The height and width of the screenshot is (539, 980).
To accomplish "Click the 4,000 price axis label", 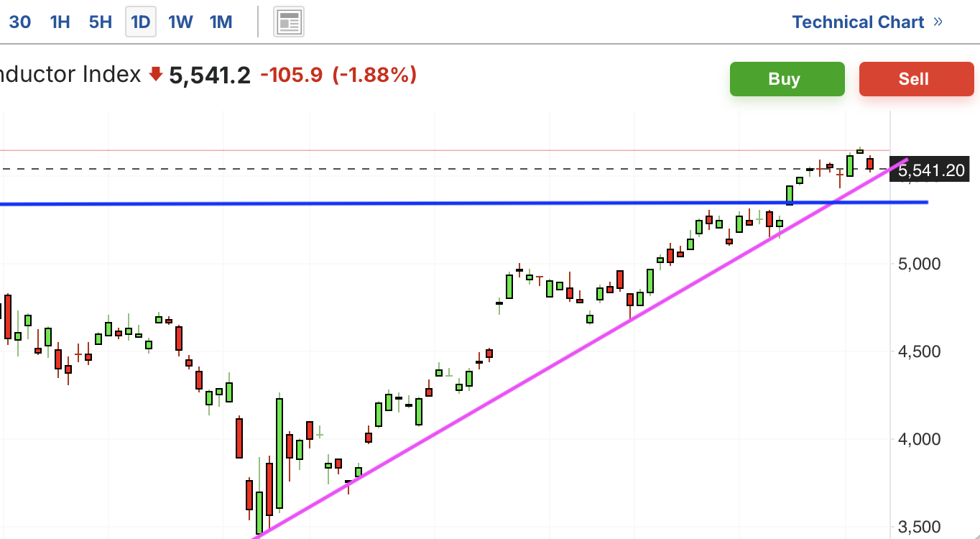I will (920, 439).
